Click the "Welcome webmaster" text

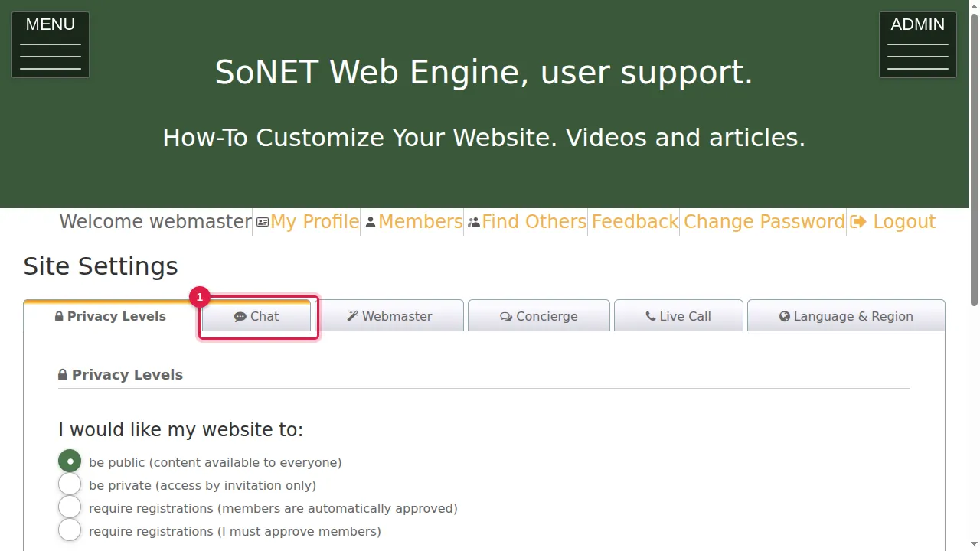tap(155, 222)
